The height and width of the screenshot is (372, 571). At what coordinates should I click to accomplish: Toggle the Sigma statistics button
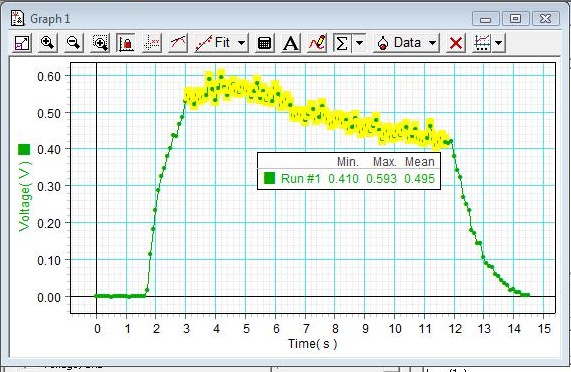point(342,43)
